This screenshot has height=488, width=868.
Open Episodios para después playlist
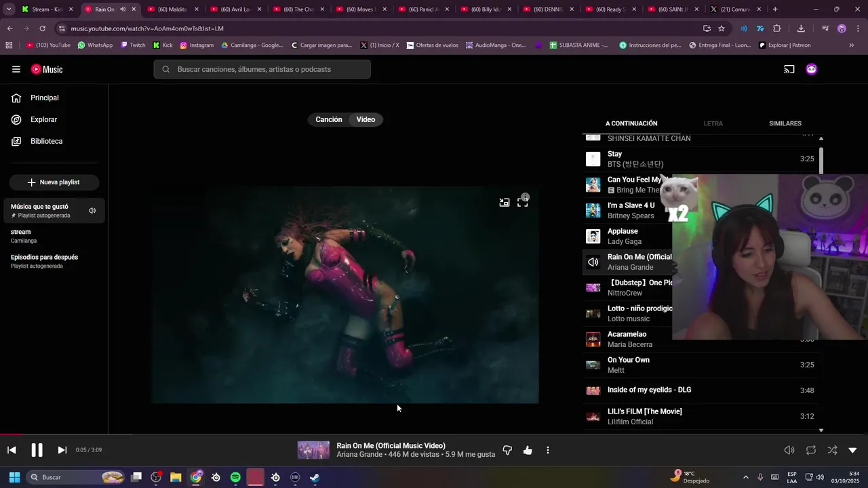[54, 262]
